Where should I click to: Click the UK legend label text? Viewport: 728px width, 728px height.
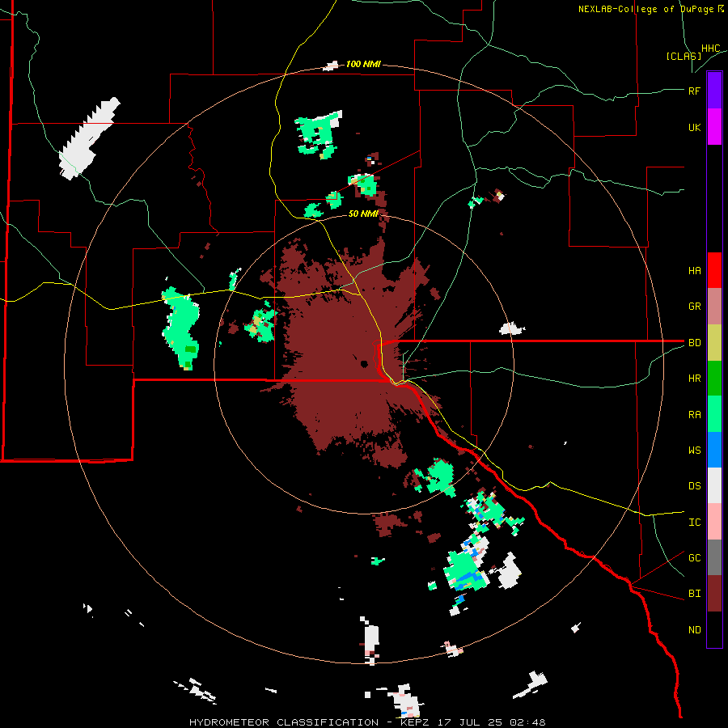click(695, 127)
